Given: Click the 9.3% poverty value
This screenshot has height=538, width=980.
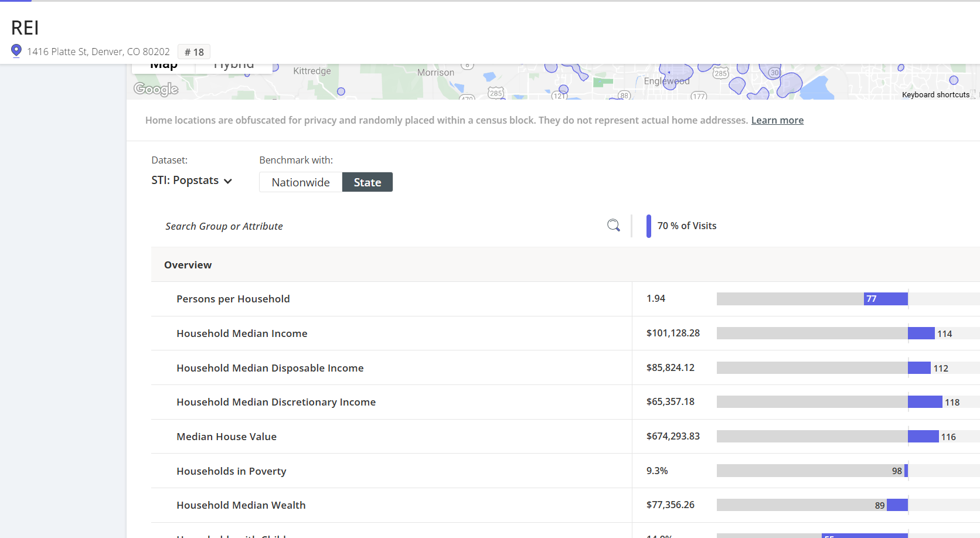Looking at the screenshot, I should (x=657, y=471).
